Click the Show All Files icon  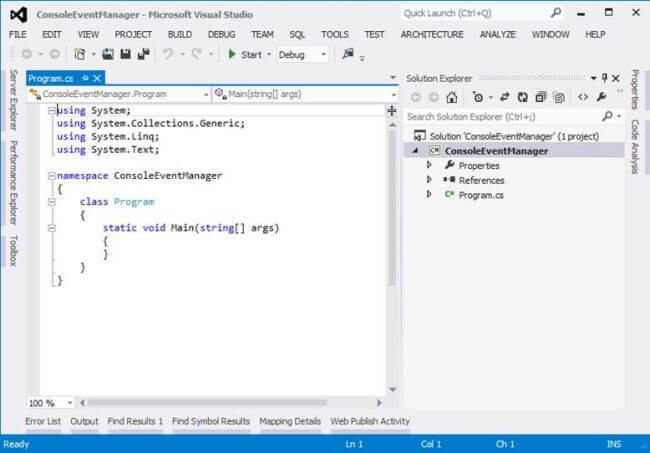[x=559, y=97]
